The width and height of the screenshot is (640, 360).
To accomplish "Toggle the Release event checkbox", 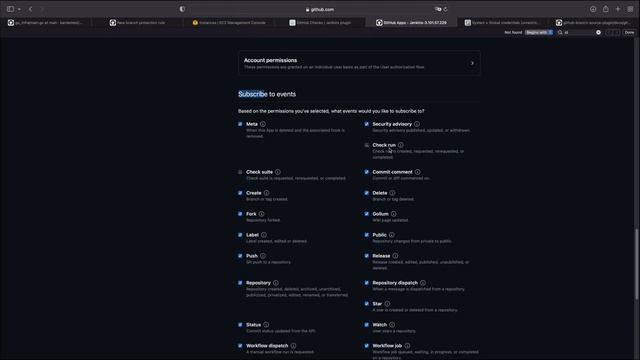I will [x=367, y=256].
